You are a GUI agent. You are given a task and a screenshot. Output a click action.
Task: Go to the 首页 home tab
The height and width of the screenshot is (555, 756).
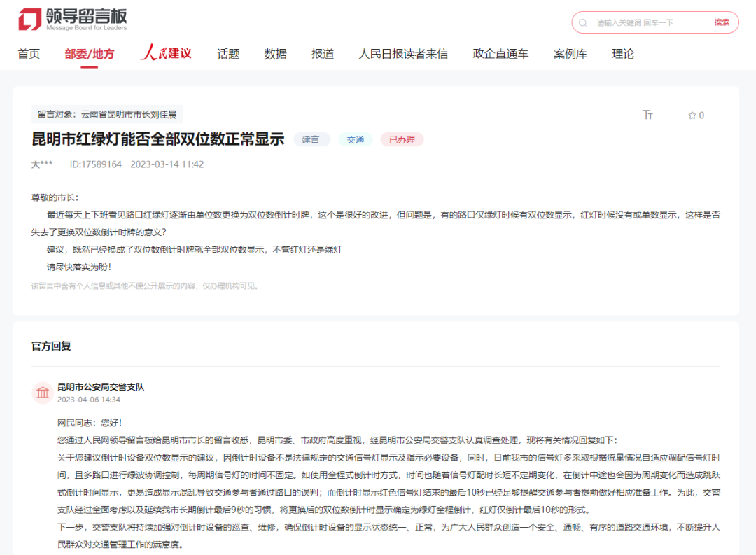coord(29,53)
